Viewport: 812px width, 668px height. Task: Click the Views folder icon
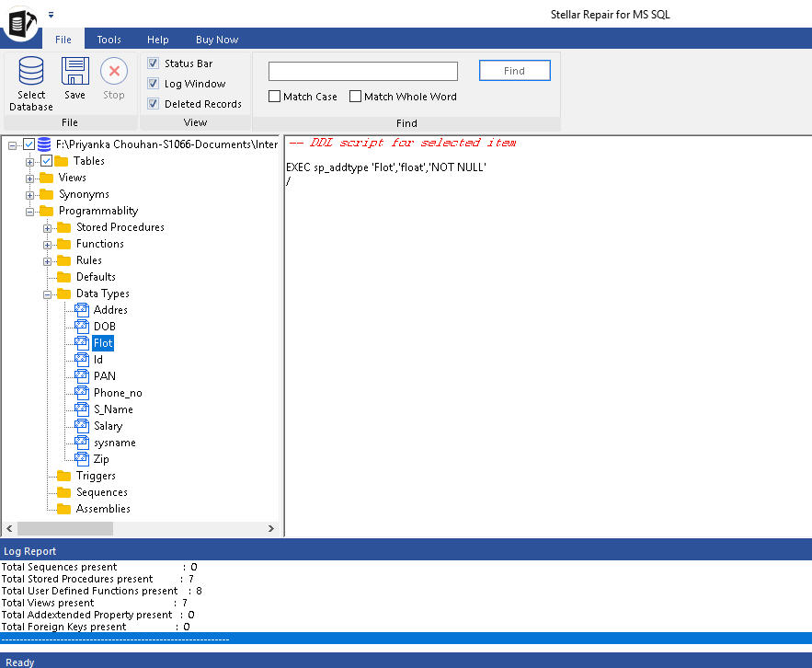[x=47, y=178]
